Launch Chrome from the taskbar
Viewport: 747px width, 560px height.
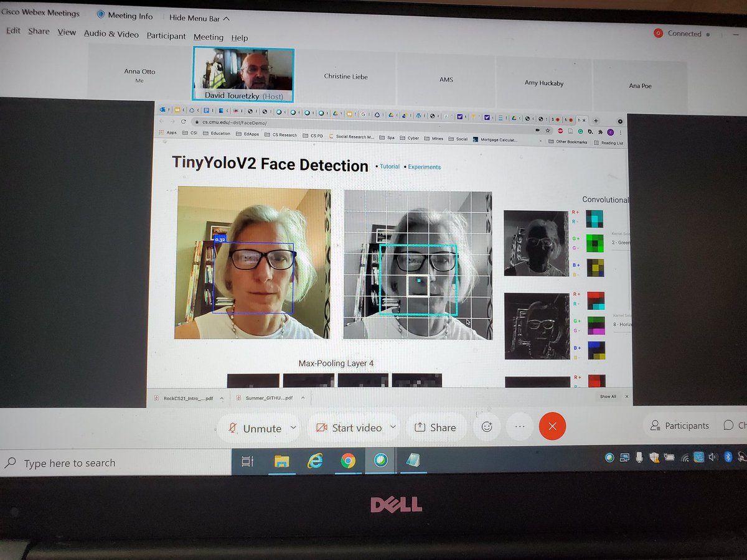pyautogui.click(x=347, y=461)
